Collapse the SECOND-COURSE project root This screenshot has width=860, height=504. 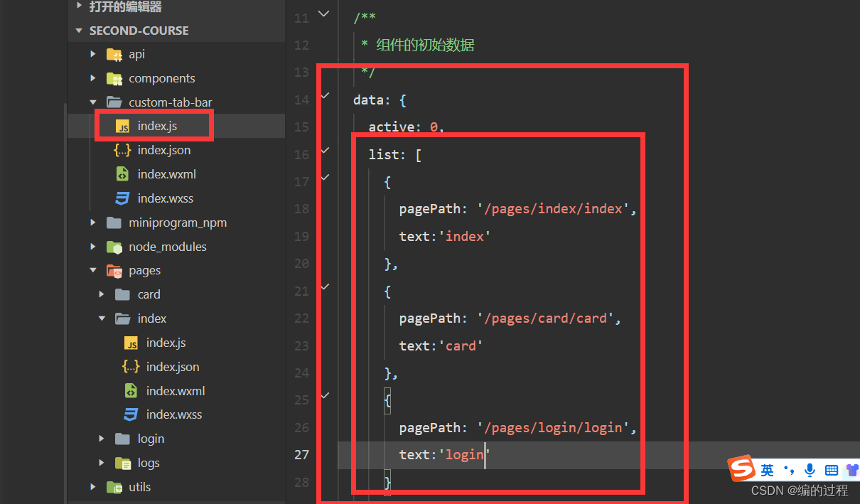(x=80, y=31)
